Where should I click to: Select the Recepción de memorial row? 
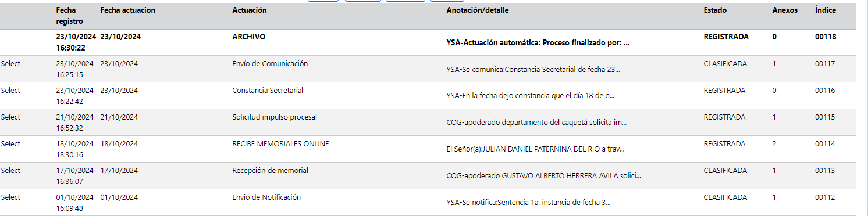coord(10,171)
